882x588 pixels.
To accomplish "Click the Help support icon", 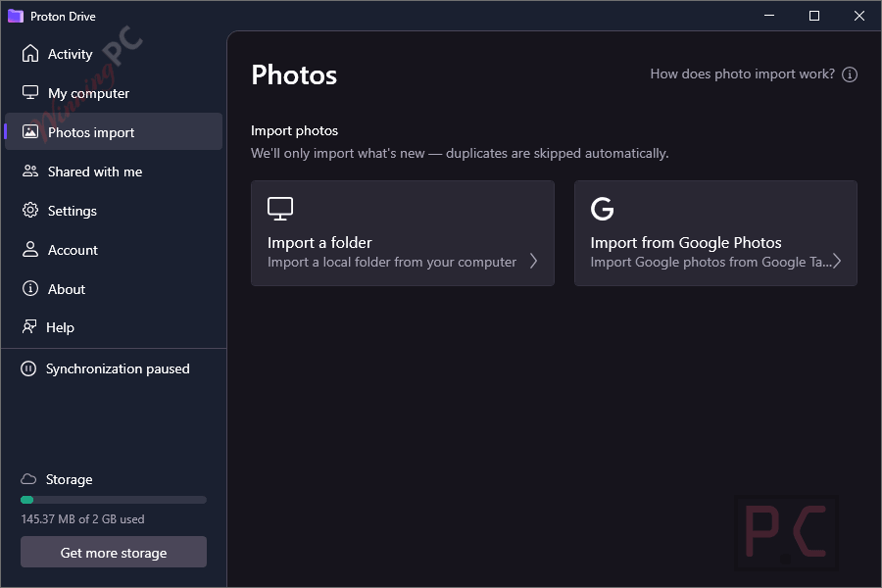I will coord(29,327).
